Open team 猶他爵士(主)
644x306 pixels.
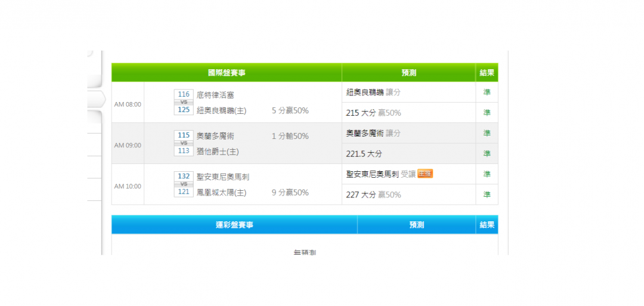(x=218, y=152)
